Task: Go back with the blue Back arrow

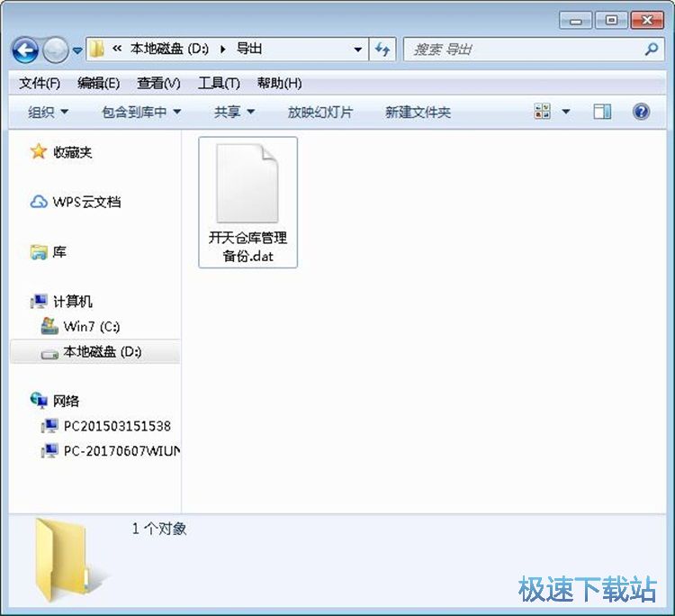Action: pos(25,50)
